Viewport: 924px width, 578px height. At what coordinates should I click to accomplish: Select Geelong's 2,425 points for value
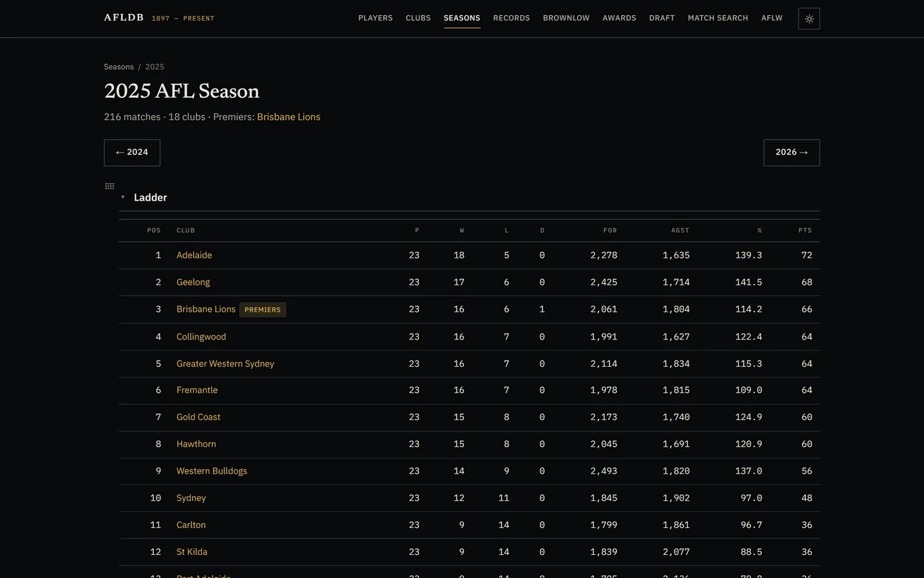(604, 282)
